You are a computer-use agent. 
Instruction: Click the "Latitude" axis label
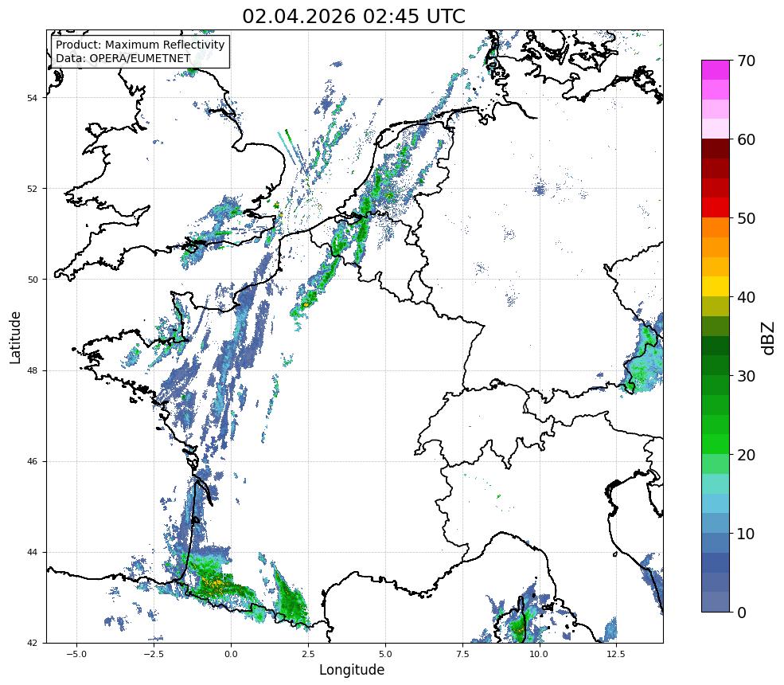pos(15,337)
